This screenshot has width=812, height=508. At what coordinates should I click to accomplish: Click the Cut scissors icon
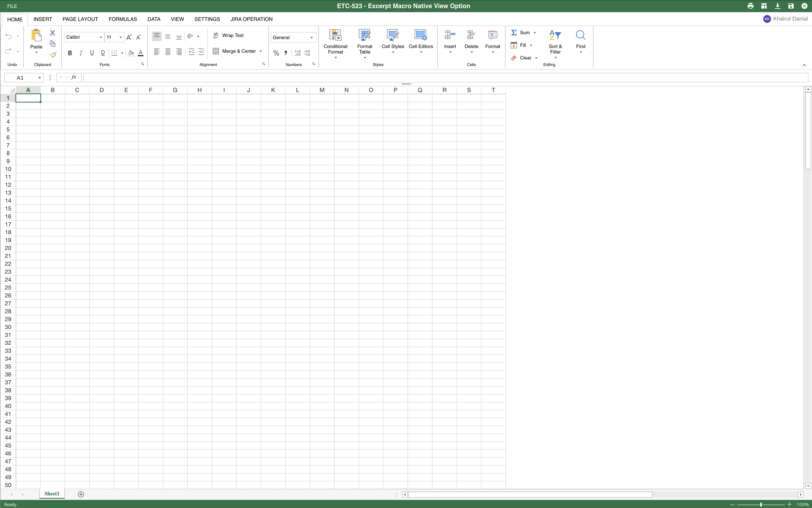(52, 33)
